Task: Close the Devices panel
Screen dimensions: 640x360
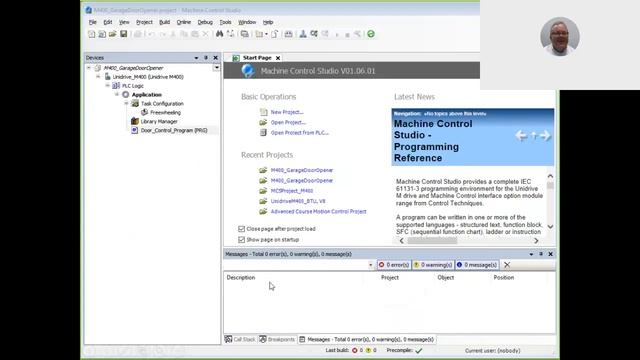Action: point(216,58)
